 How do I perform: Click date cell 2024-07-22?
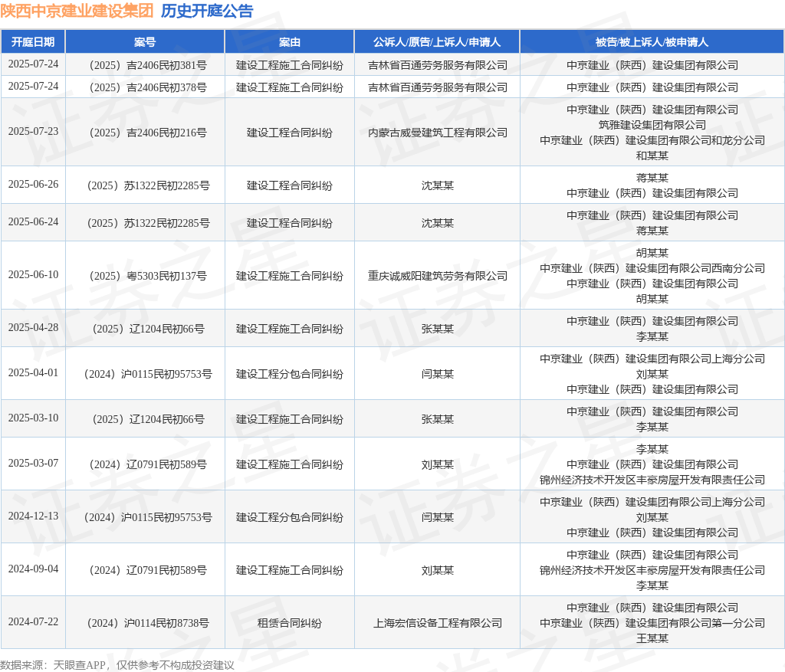(33, 622)
